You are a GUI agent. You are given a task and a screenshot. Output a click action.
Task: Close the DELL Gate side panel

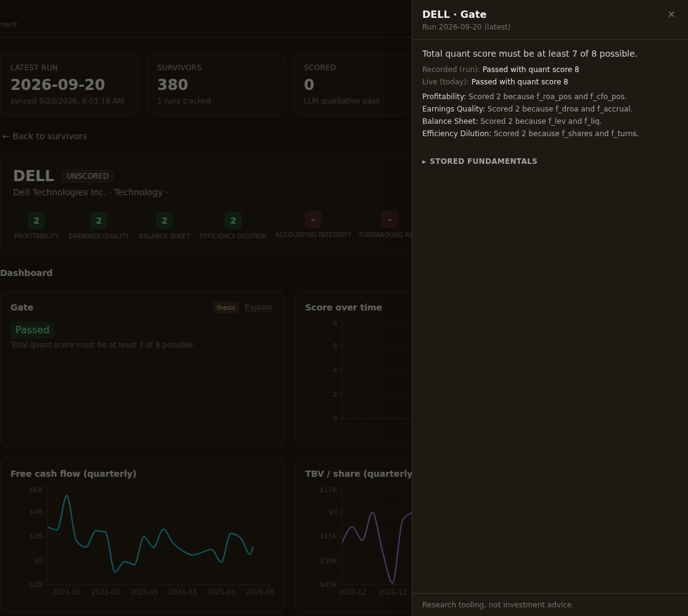point(671,14)
